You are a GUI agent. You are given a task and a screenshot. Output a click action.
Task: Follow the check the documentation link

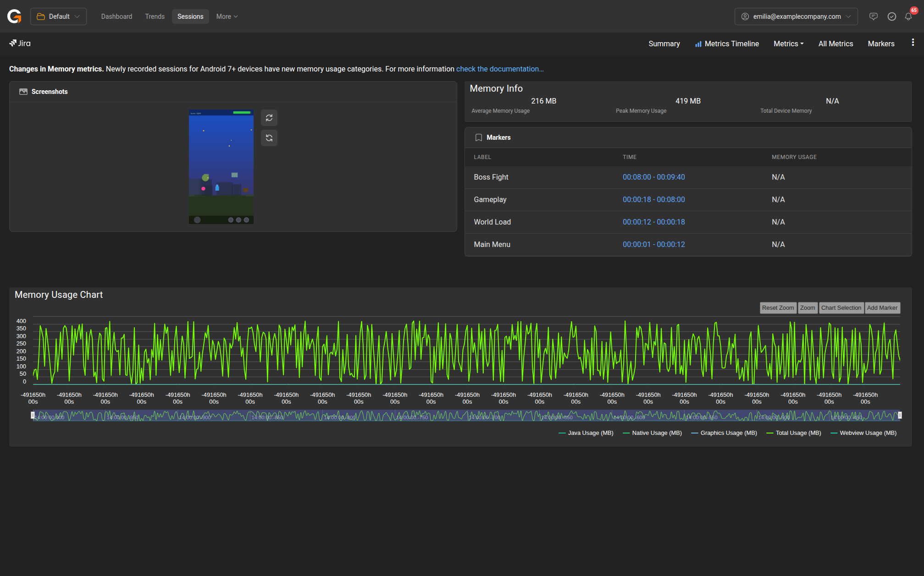tap(499, 69)
